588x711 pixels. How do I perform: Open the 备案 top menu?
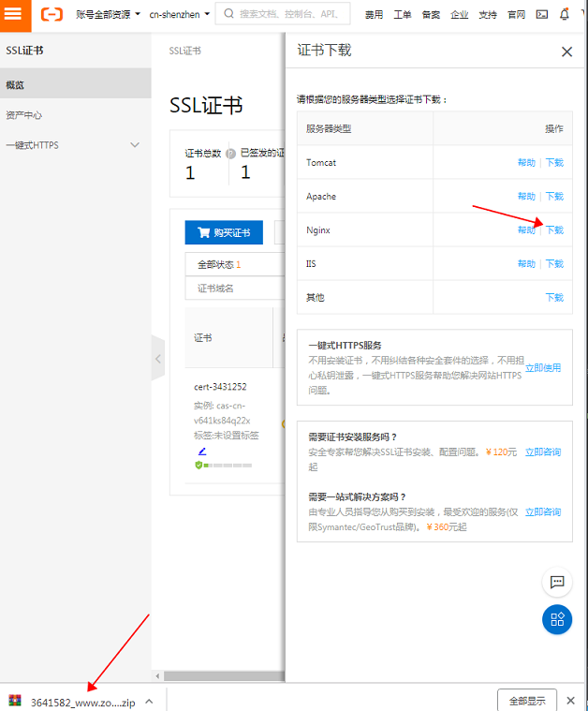(431, 15)
